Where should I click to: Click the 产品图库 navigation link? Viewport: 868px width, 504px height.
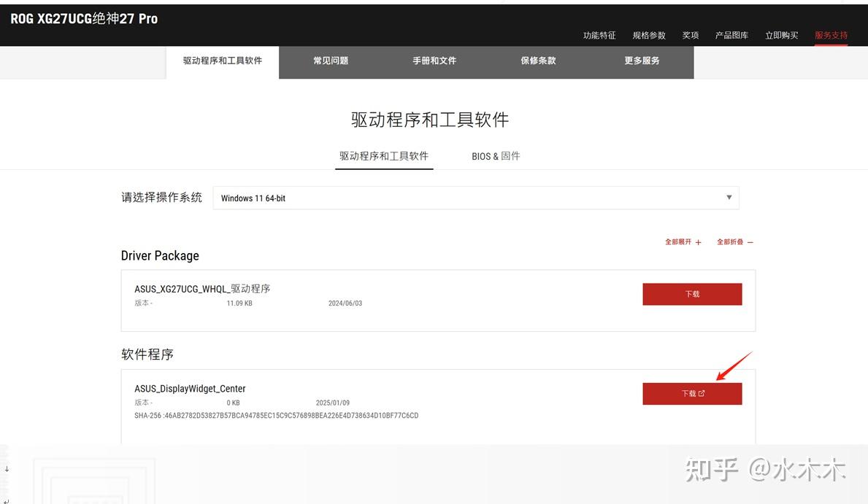tap(731, 34)
